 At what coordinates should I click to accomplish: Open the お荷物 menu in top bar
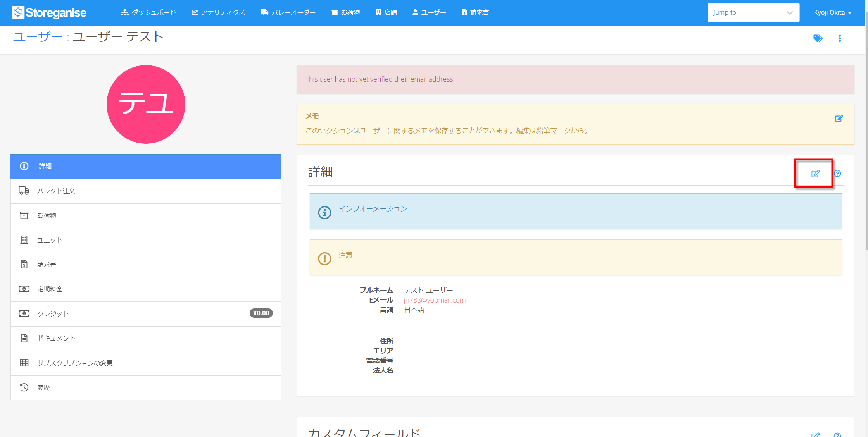pyautogui.click(x=346, y=12)
